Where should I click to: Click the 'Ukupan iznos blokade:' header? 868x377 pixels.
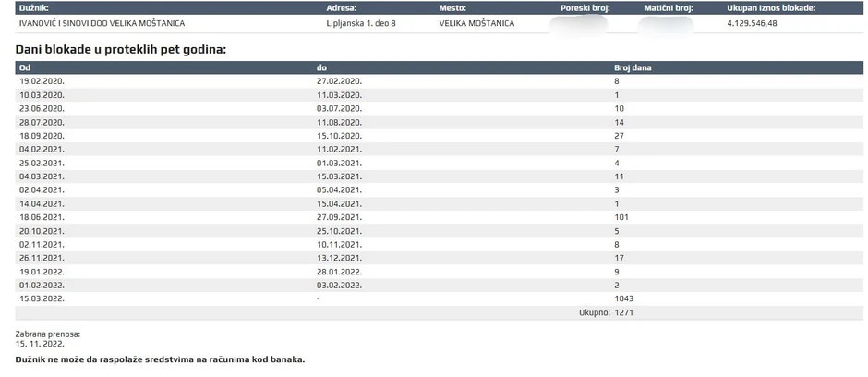770,7
